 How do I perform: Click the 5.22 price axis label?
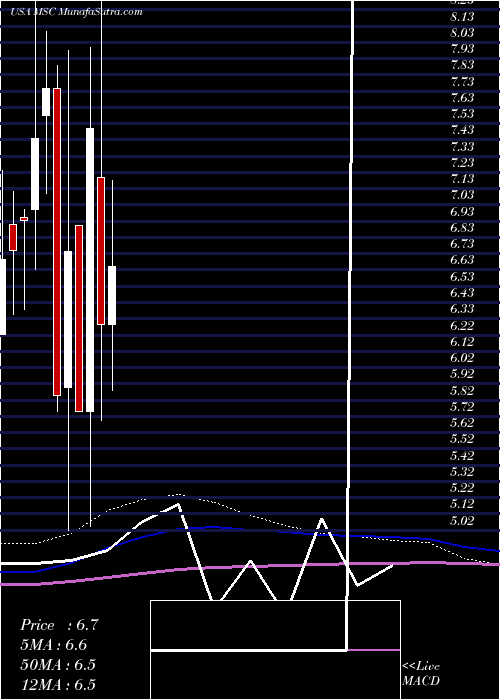tap(463, 488)
